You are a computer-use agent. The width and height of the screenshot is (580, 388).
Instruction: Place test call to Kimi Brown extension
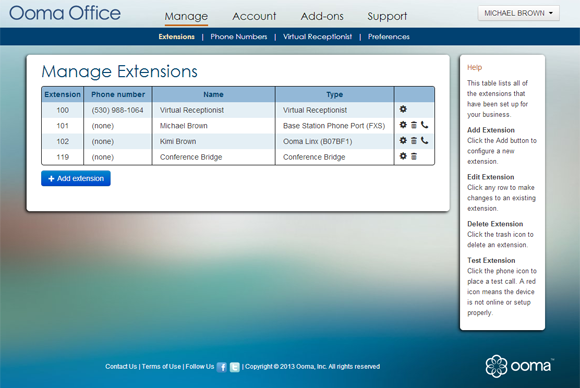(x=425, y=141)
